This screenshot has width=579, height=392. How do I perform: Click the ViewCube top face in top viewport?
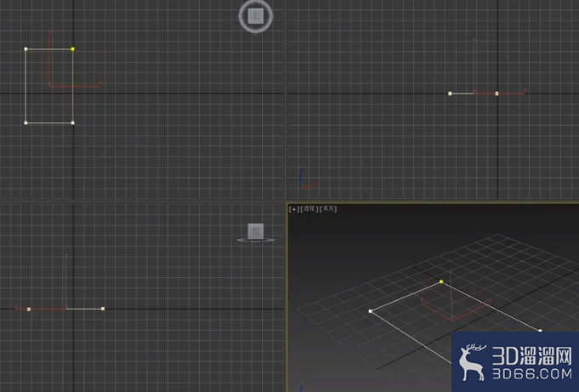[256, 16]
